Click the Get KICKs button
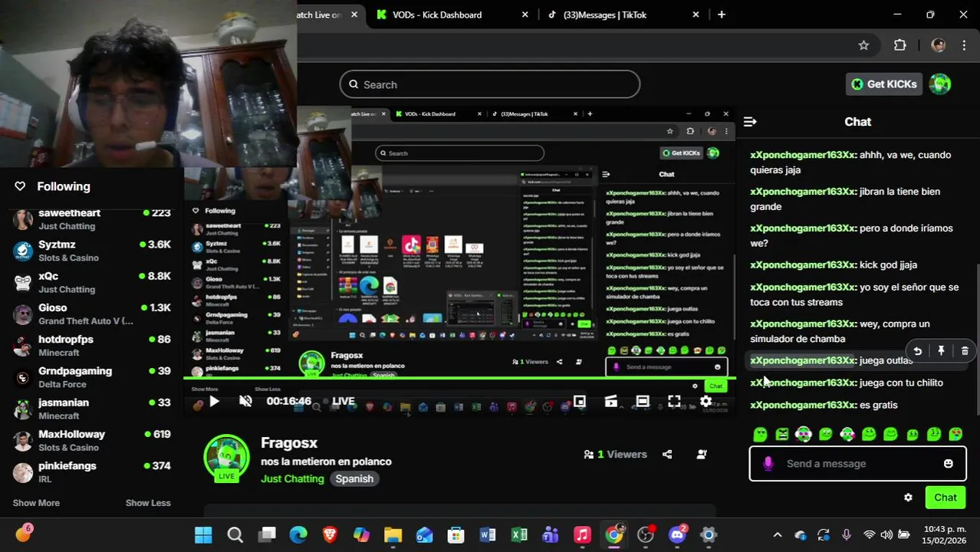This screenshot has width=980, height=552. coord(884,84)
